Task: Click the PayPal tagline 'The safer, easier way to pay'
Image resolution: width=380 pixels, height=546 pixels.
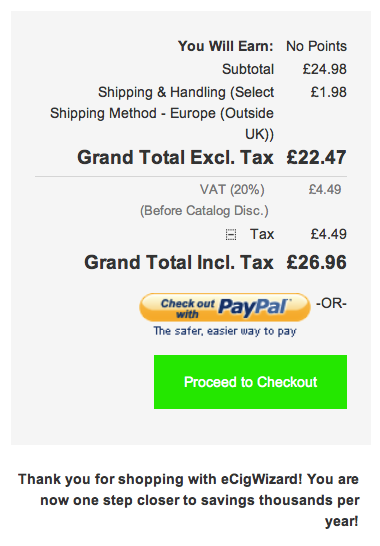Action: [225, 331]
